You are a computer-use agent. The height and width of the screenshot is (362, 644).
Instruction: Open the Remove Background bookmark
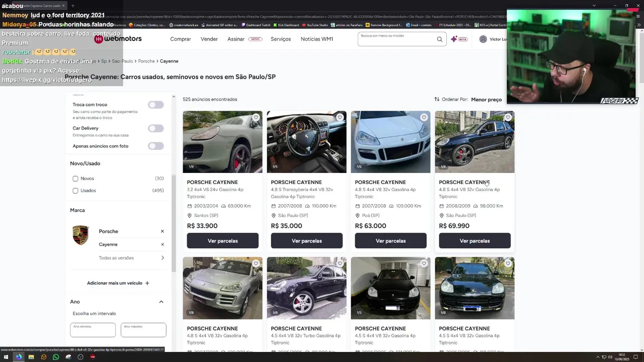[x=383, y=25]
